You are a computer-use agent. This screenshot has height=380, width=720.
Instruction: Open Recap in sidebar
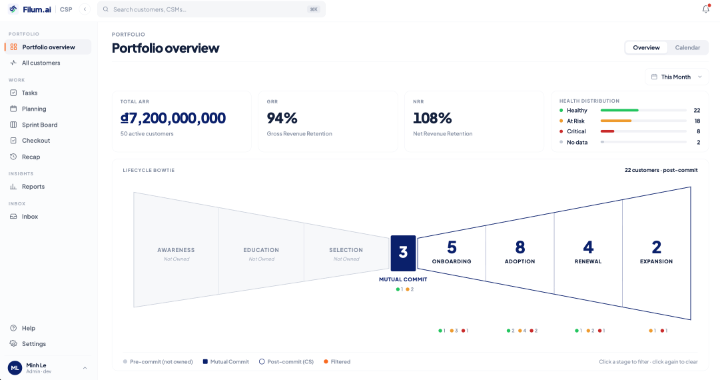pos(48,156)
